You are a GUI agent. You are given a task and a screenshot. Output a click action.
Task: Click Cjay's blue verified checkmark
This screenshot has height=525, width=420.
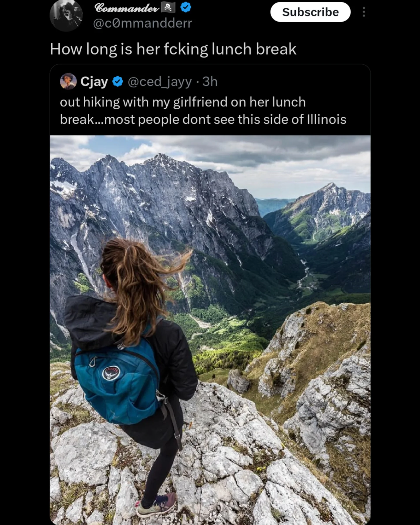(x=118, y=82)
